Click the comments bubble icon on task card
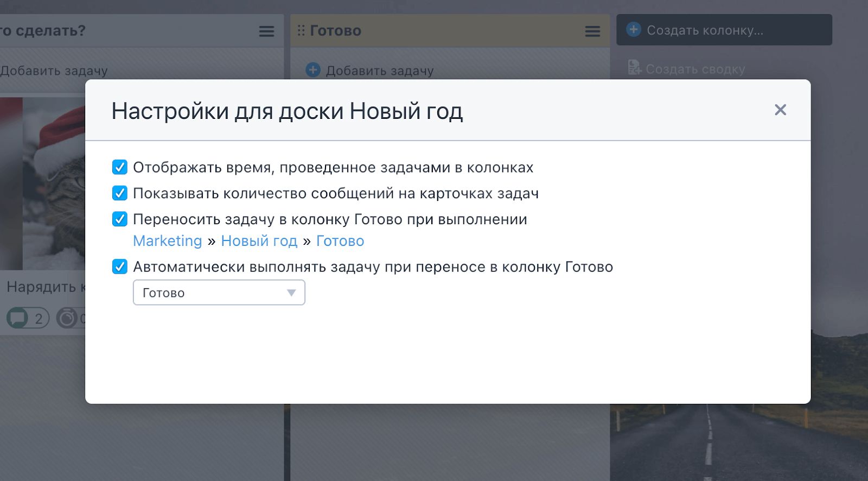Viewport: 868px width, 481px height. pyautogui.click(x=17, y=318)
